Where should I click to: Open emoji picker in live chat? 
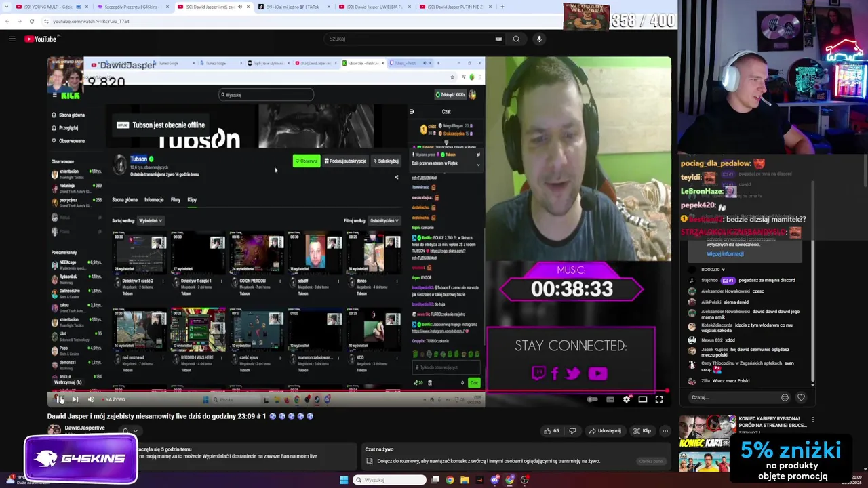tap(785, 397)
